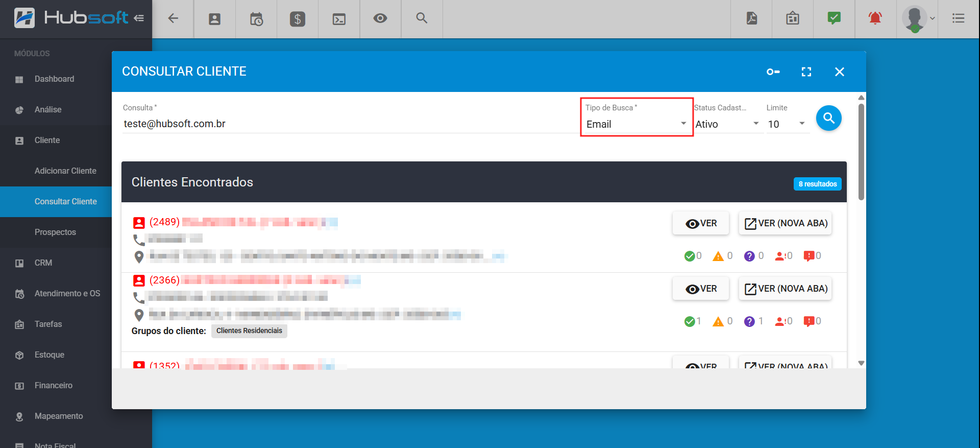The height and width of the screenshot is (448, 980).
Task: Click the red notification bell icon
Action: click(x=875, y=18)
